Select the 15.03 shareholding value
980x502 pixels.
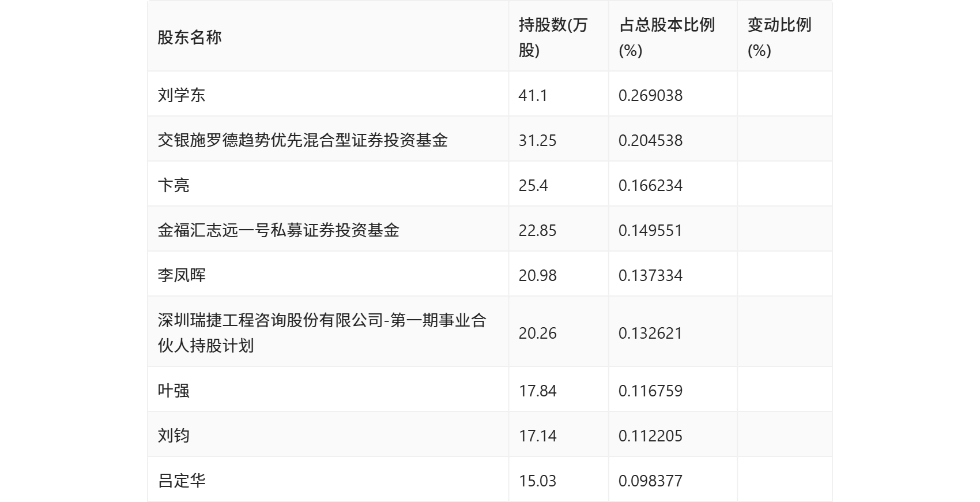(537, 481)
